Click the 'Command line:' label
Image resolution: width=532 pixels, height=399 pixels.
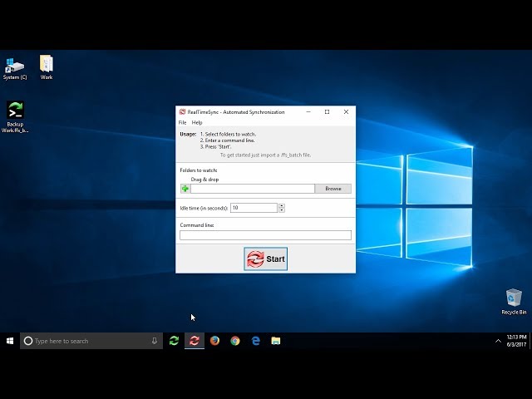coord(197,225)
